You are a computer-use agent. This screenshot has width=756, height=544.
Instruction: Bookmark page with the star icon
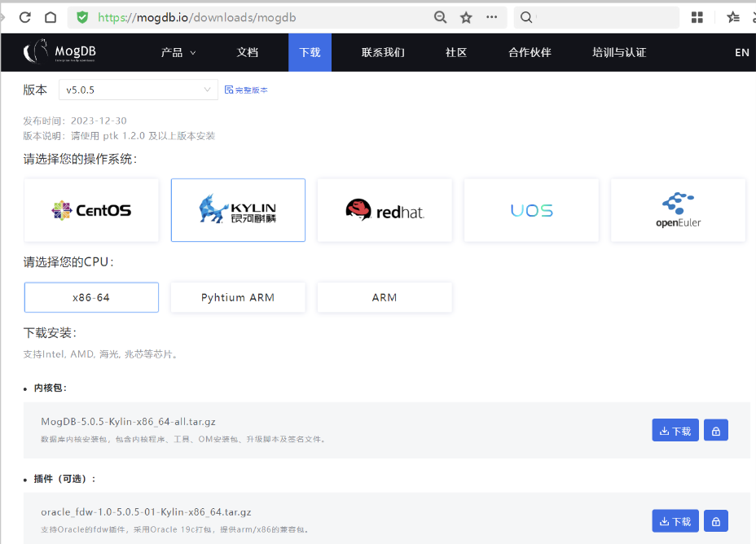pyautogui.click(x=466, y=17)
